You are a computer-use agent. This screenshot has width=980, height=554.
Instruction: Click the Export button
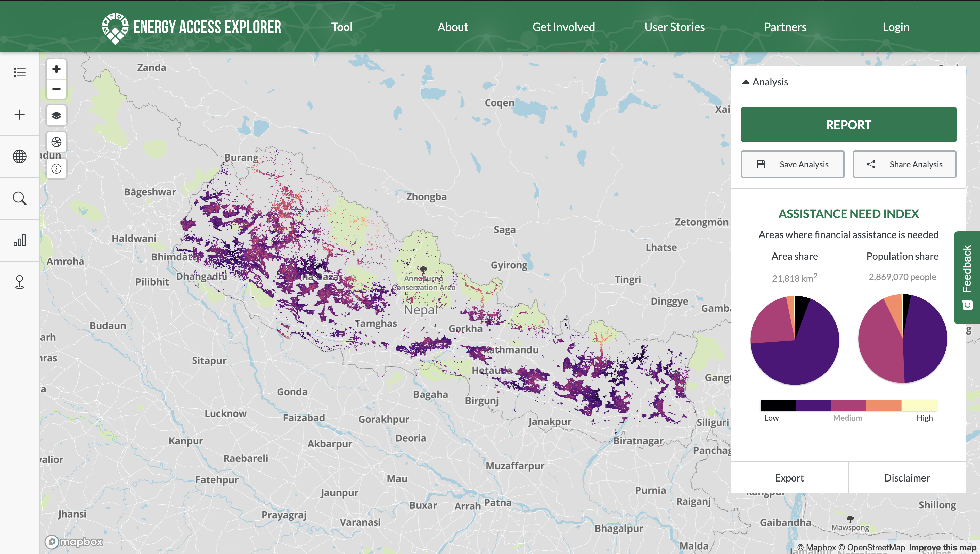pyautogui.click(x=789, y=478)
